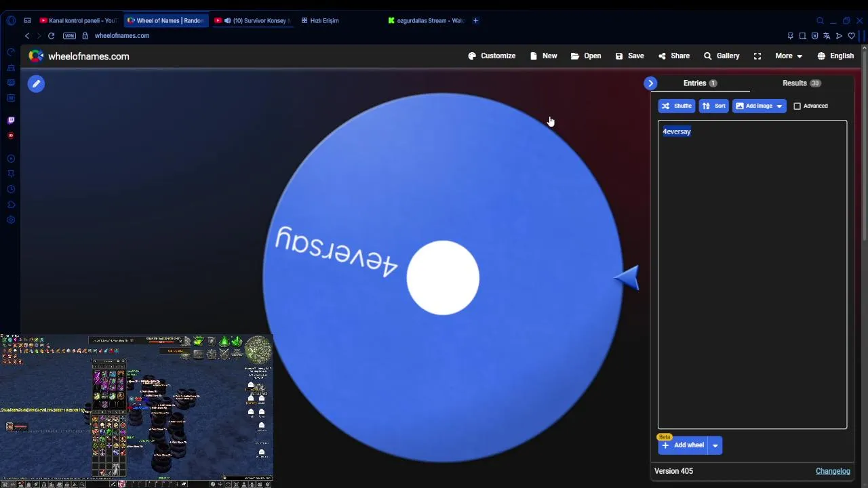Image resolution: width=868 pixels, height=488 pixels.
Task: Open GX Control speedometer sidebar icon
Action: [x=11, y=52]
